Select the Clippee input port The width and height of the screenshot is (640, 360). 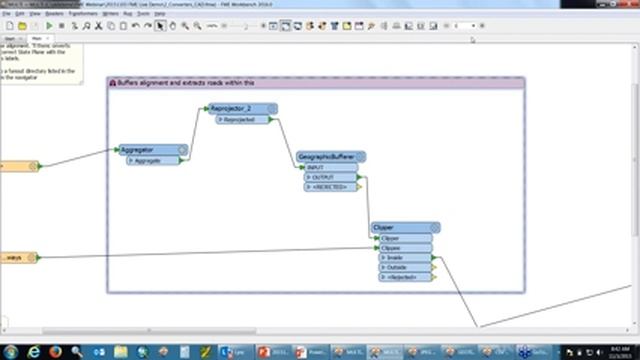[405, 248]
